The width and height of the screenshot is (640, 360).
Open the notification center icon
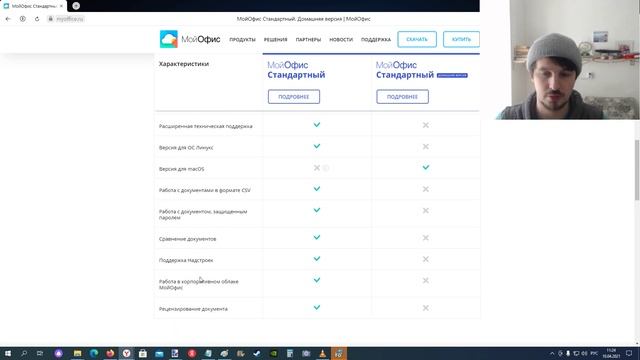pos(629,353)
